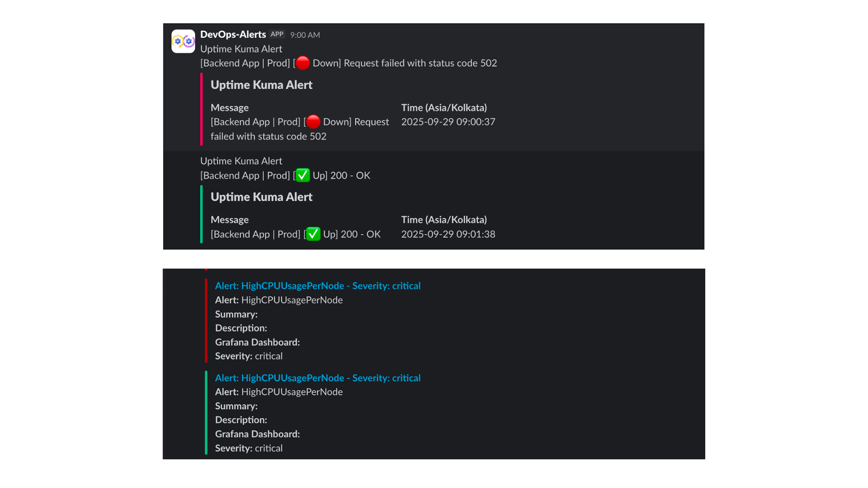Click the timestamp '2025-09-29 09:01:38'
Viewport: 868px width, 488px height.
pos(448,234)
